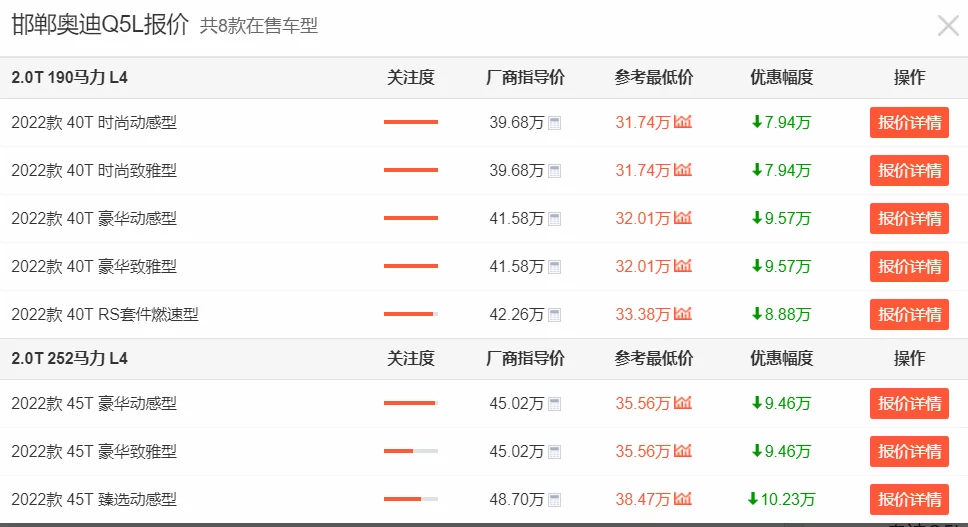
Task: Click 报价详情 for 45T 豪华动感型
Action: click(x=909, y=404)
